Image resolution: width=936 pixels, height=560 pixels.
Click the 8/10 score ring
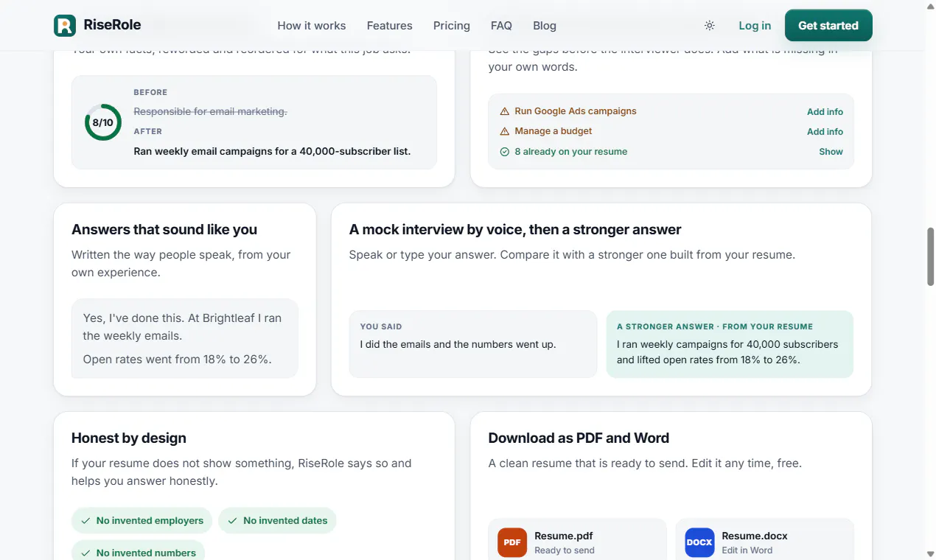[x=103, y=122]
